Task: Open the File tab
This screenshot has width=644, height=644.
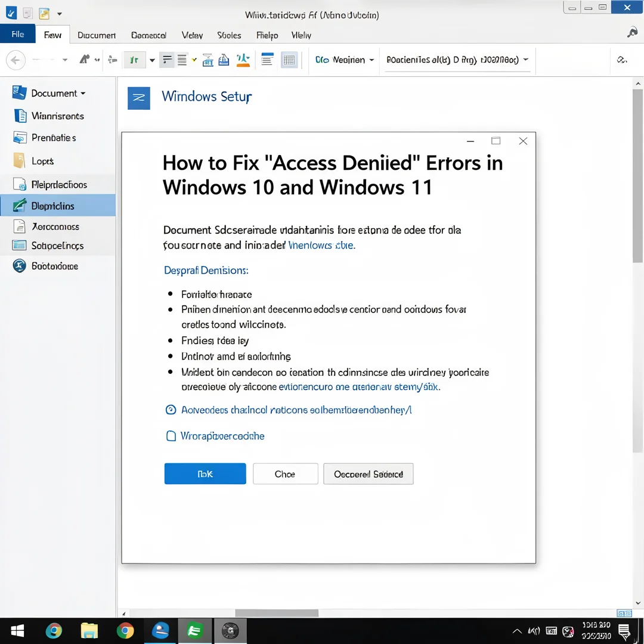Action: pos(18,34)
